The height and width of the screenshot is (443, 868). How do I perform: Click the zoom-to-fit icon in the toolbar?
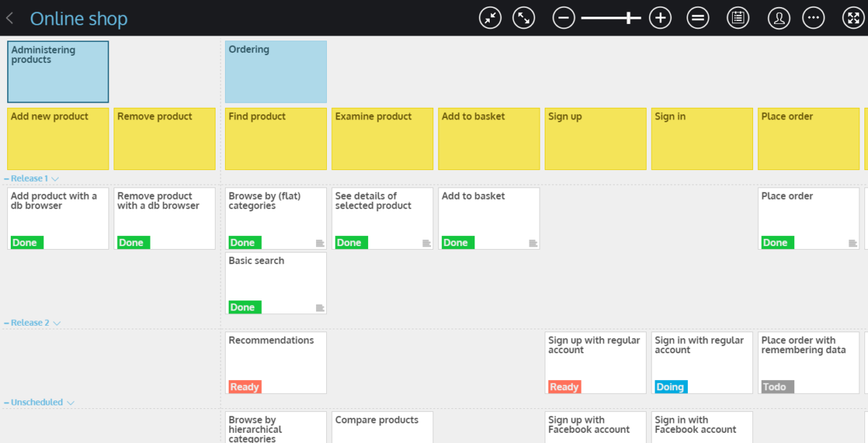[x=490, y=17]
